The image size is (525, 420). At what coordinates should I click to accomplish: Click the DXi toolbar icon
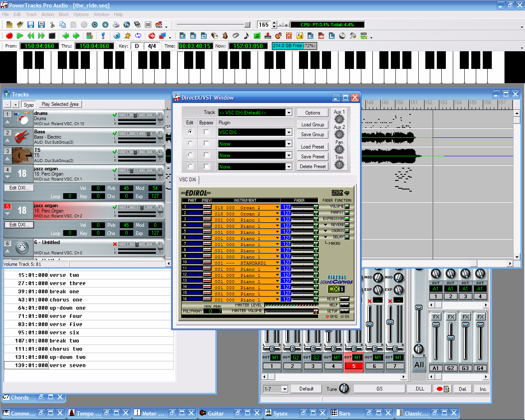click(x=148, y=25)
